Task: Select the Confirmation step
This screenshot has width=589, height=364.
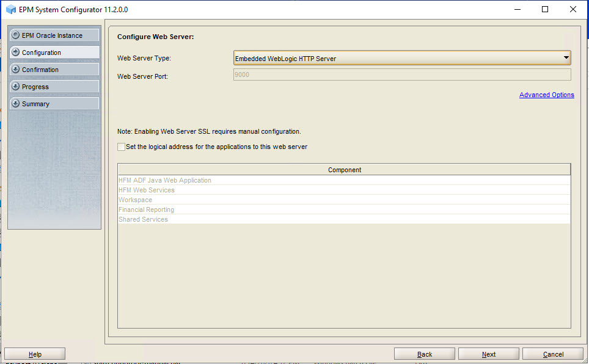Action: [x=54, y=70]
